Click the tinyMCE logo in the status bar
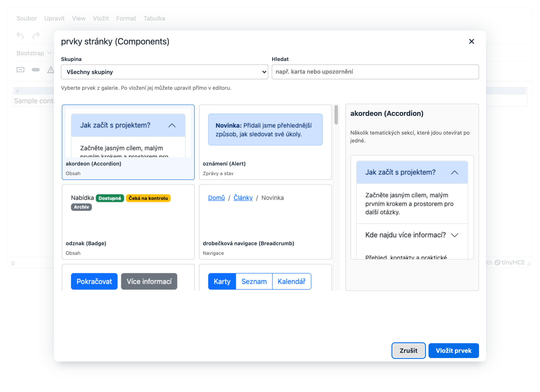The width and height of the screenshot is (540, 392). 510,262
